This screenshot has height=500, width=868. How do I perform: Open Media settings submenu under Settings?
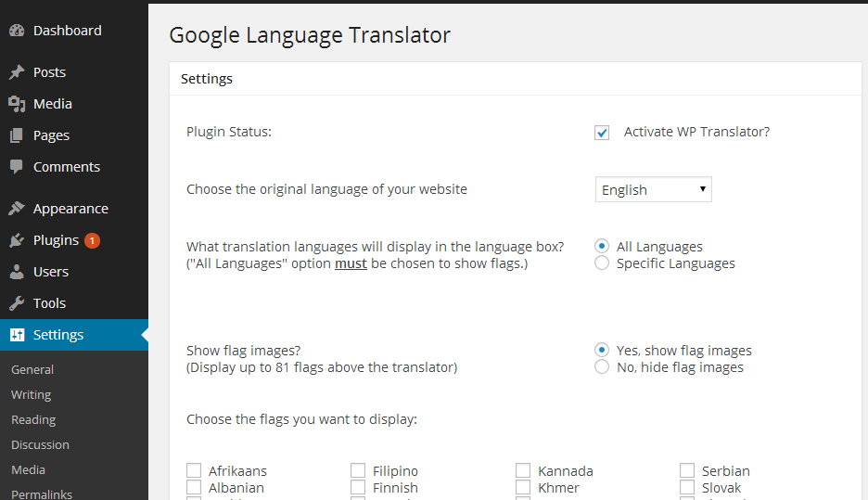point(28,469)
